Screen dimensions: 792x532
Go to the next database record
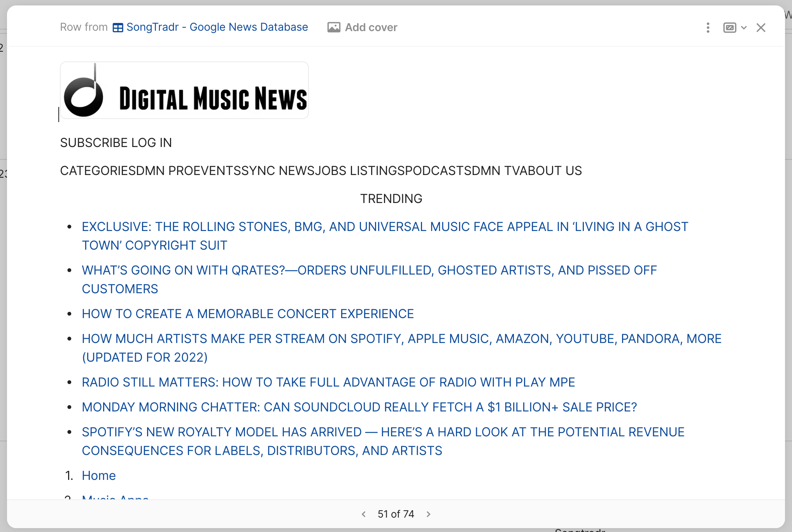point(428,514)
